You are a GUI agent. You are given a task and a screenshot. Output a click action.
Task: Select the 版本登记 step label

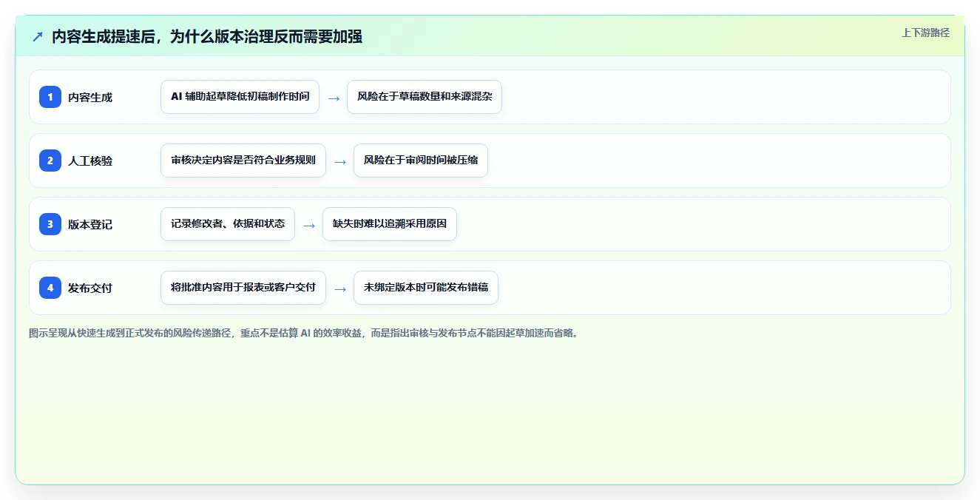pyautogui.click(x=90, y=224)
